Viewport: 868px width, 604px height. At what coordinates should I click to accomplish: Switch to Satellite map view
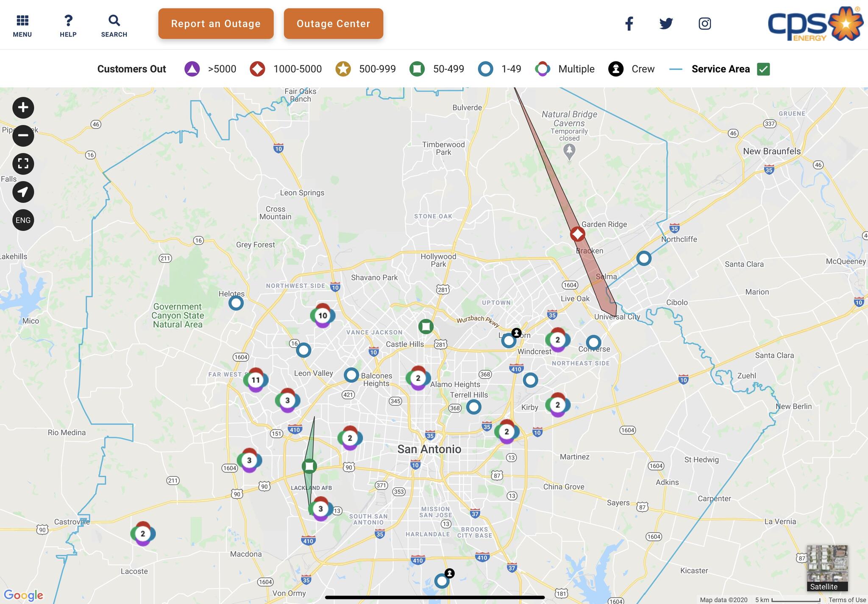[827, 568]
